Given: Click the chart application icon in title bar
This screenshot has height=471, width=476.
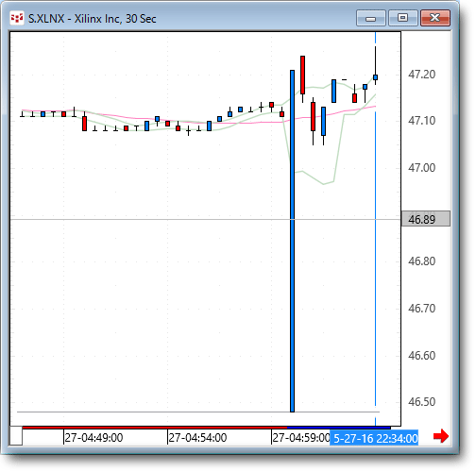Looking at the screenshot, I should (x=17, y=18).
